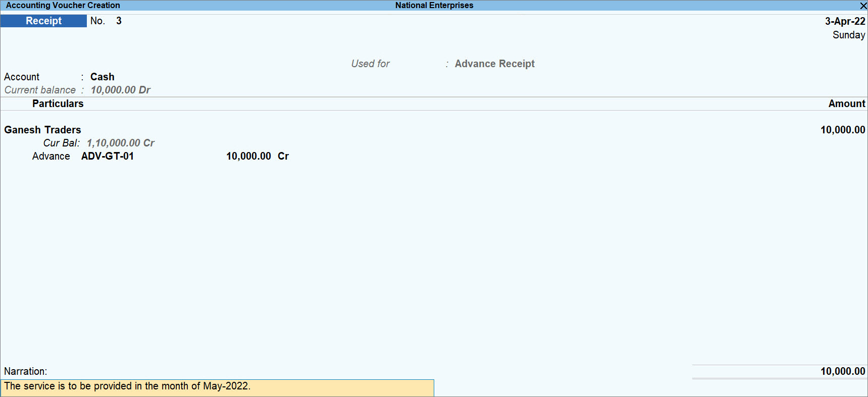Screen dimensions: 868x397
Task: Click the Receipt voucher type label
Action: coord(43,21)
